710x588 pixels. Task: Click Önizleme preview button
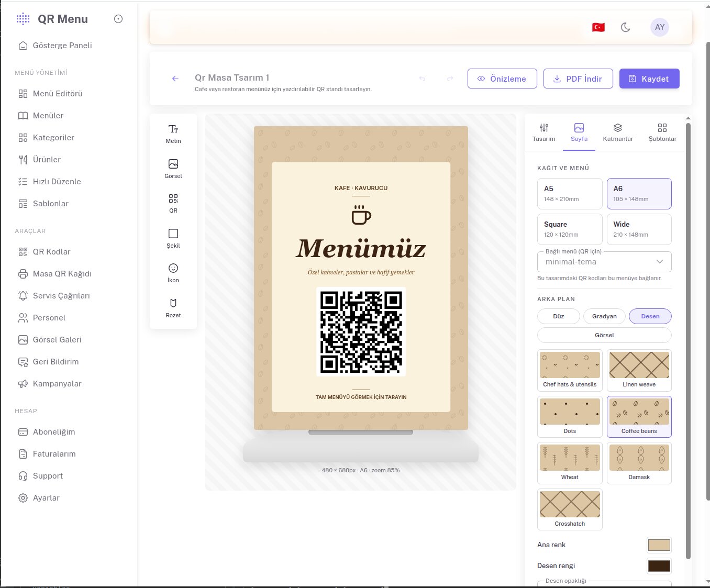pyautogui.click(x=502, y=79)
